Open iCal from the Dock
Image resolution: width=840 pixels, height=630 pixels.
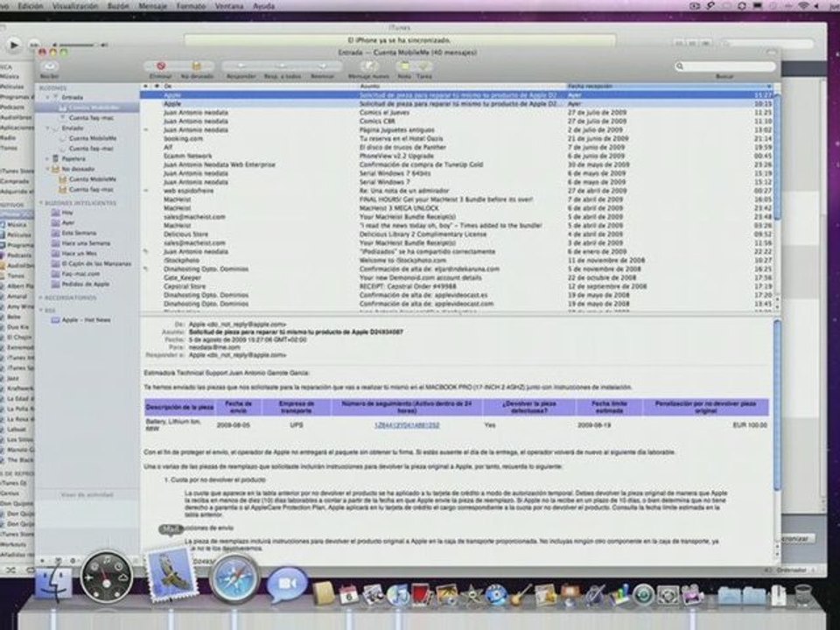click(x=348, y=595)
